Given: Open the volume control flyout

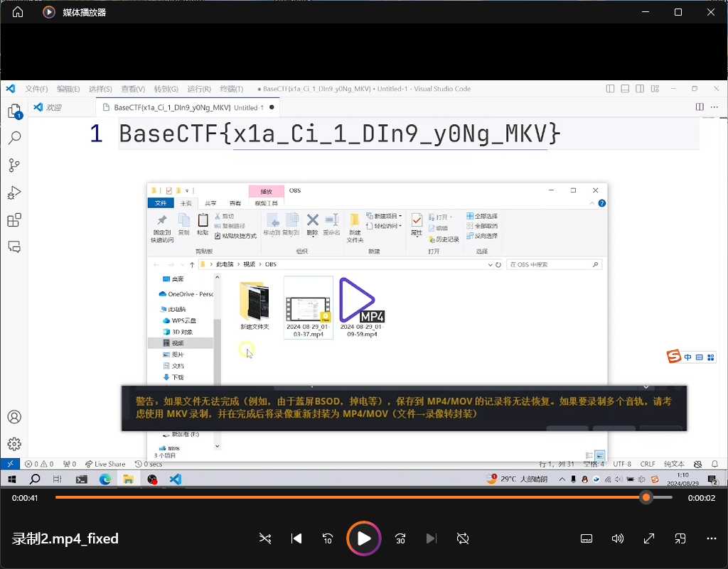Looking at the screenshot, I should (618, 538).
